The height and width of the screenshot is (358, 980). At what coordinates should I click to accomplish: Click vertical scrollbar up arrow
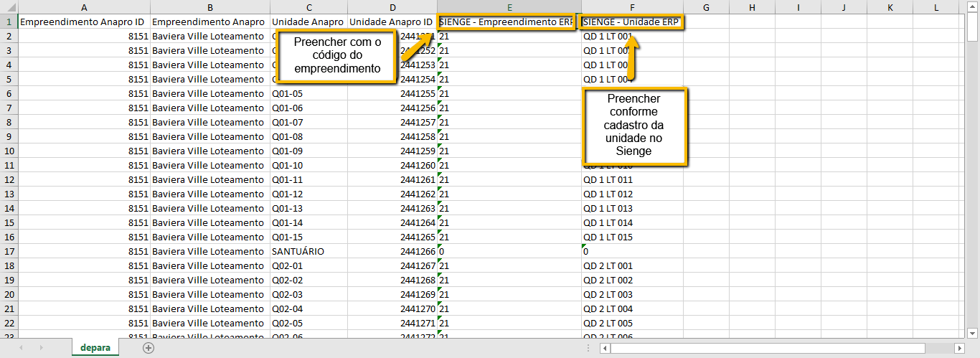click(973, 6)
